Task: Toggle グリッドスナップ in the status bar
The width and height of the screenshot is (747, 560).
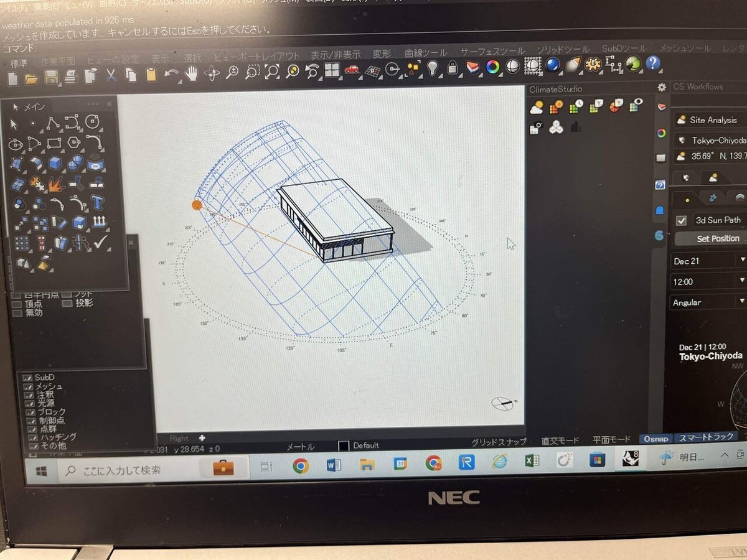Action: pos(499,442)
